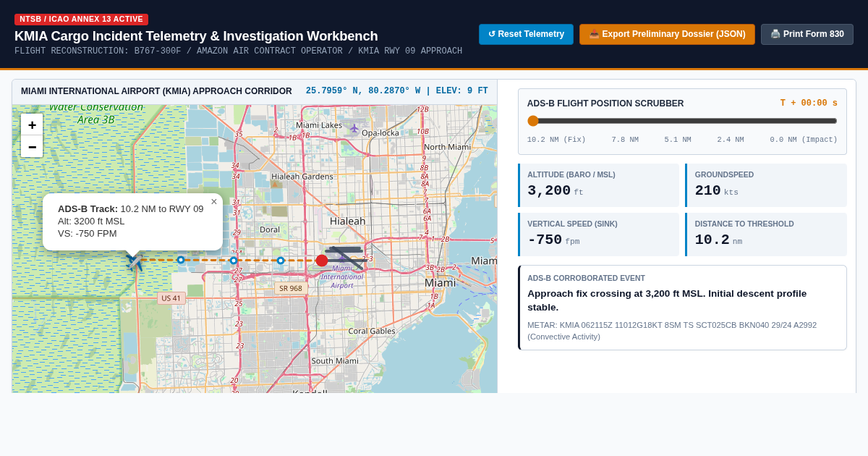The height and width of the screenshot is (456, 868).
Task: Click the Miami International Airport label on map
Action: pyautogui.click(x=342, y=276)
